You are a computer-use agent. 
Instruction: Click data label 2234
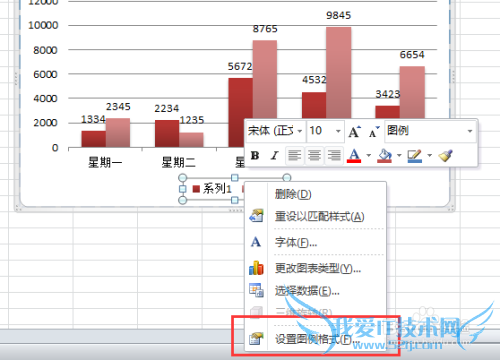coord(167,109)
